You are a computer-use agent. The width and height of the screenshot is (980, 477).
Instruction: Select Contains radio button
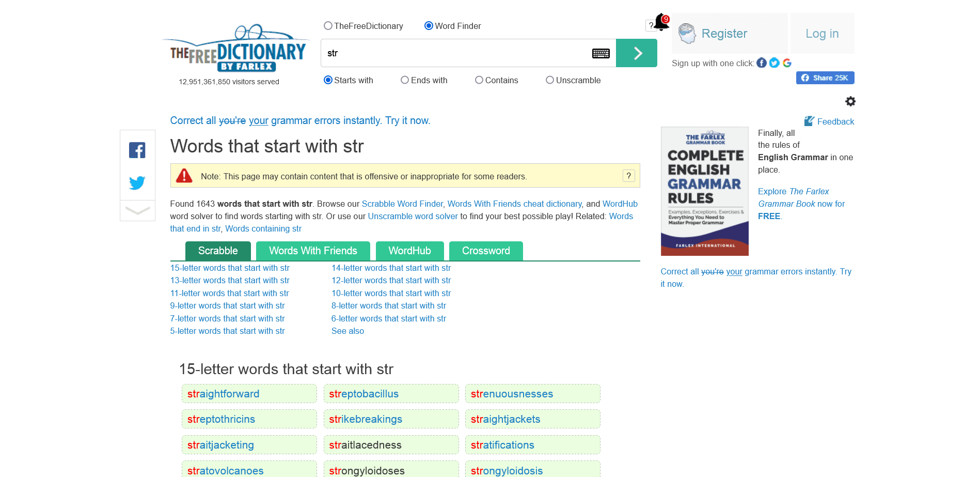pyautogui.click(x=479, y=80)
